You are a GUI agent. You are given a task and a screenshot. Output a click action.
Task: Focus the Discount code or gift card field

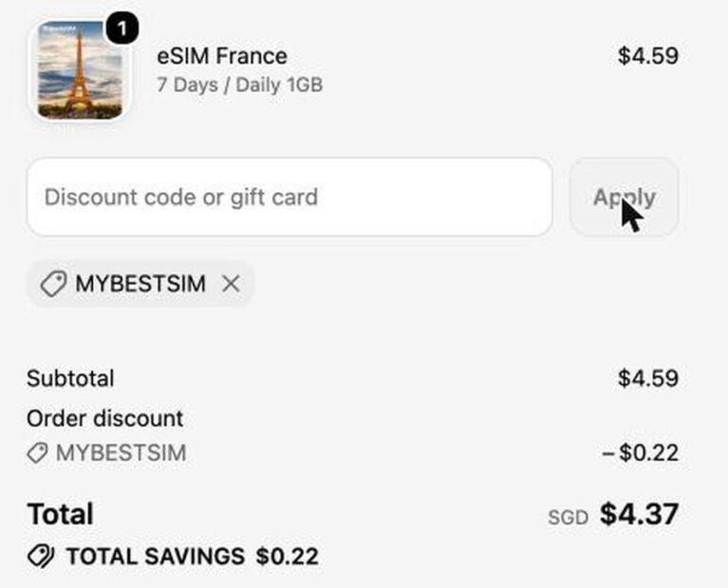tap(289, 197)
